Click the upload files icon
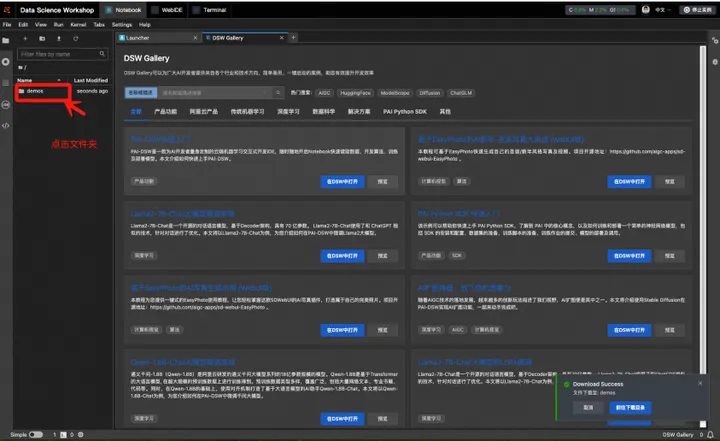 coord(59,39)
